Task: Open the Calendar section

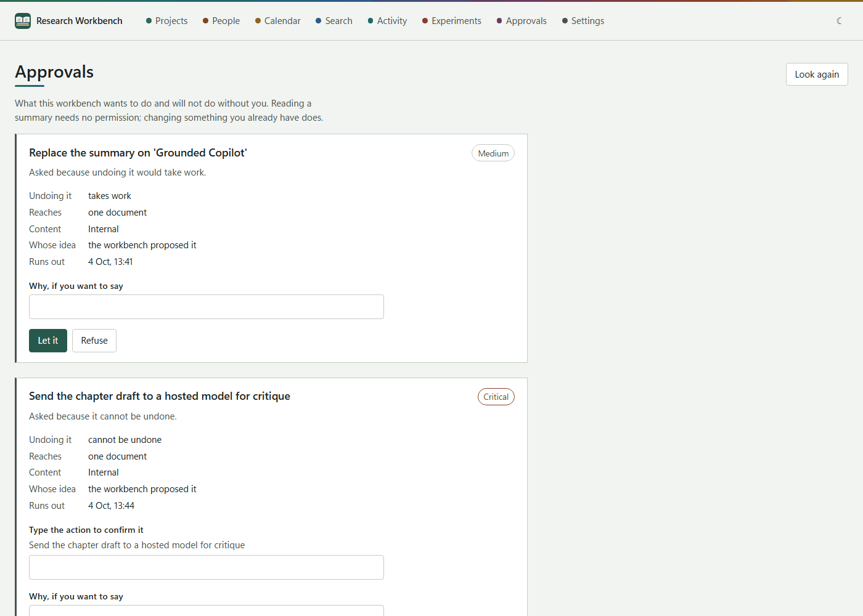Action: tap(278, 21)
